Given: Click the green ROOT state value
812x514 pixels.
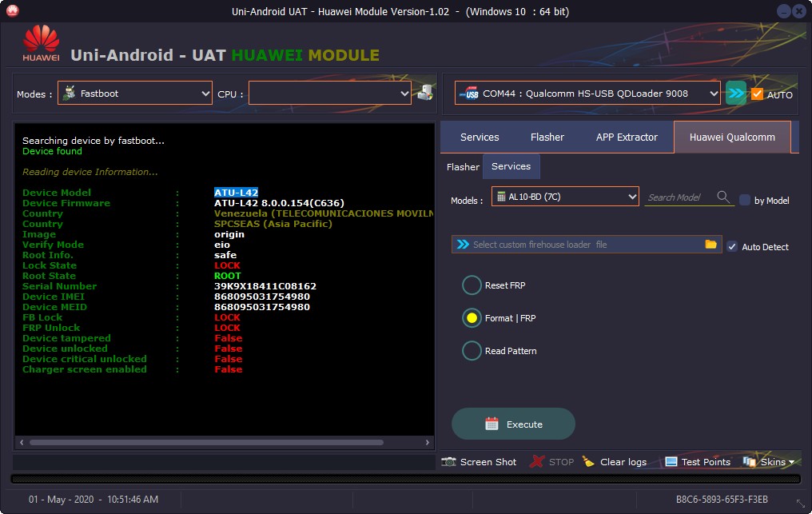Looking at the screenshot, I should point(227,276).
